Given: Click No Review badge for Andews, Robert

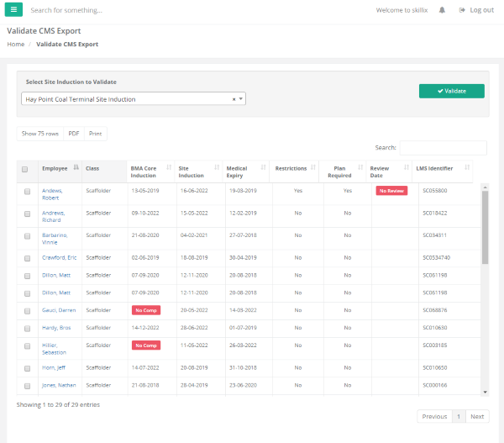Looking at the screenshot, I should 391,191.
